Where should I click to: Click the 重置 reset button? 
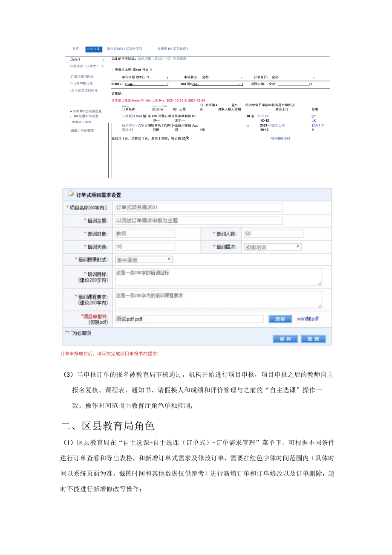[314, 339]
